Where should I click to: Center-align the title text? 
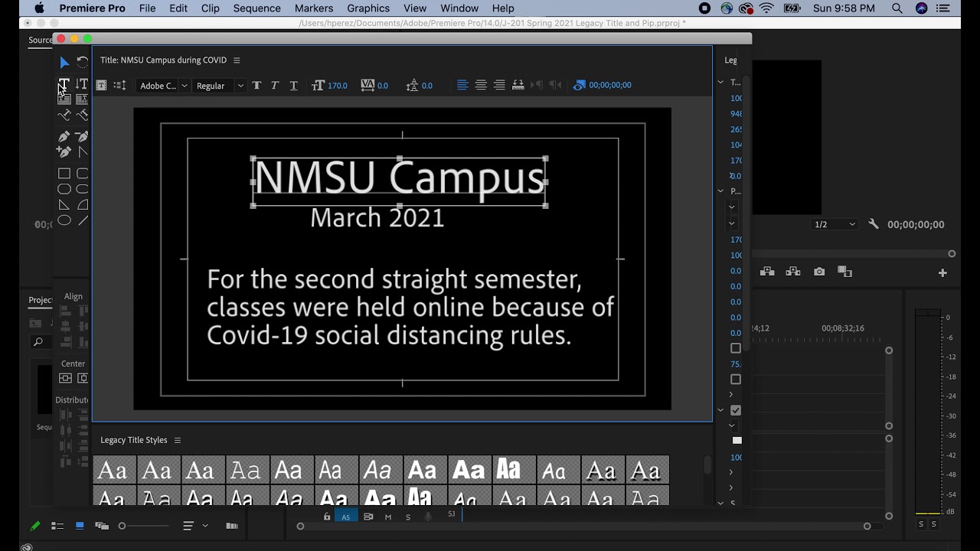(x=481, y=85)
